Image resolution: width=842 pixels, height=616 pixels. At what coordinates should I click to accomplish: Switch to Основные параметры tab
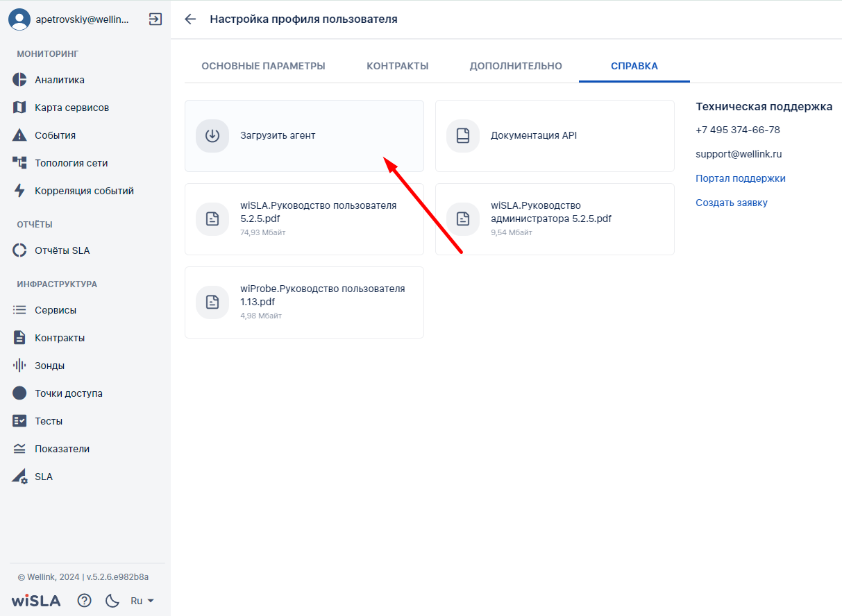click(263, 66)
